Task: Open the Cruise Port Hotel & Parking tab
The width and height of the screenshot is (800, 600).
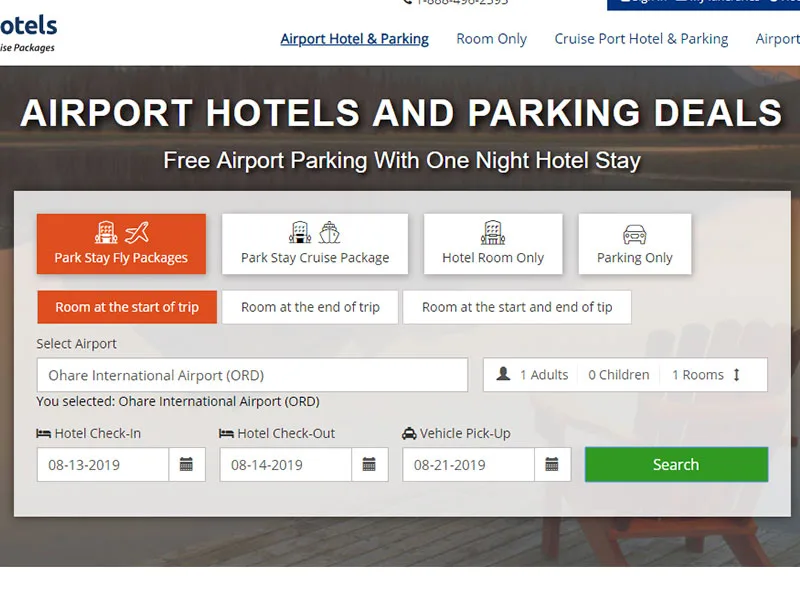Action: pyautogui.click(x=640, y=39)
